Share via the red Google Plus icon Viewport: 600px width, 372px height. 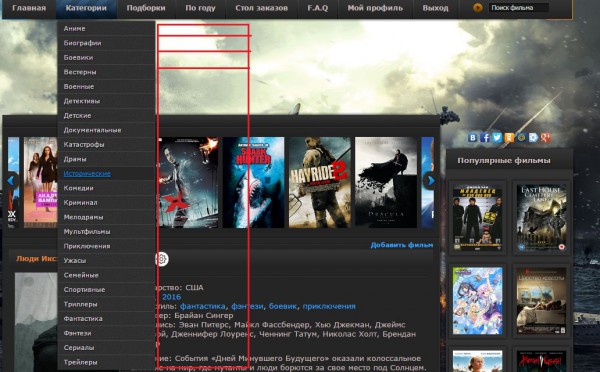click(x=546, y=137)
